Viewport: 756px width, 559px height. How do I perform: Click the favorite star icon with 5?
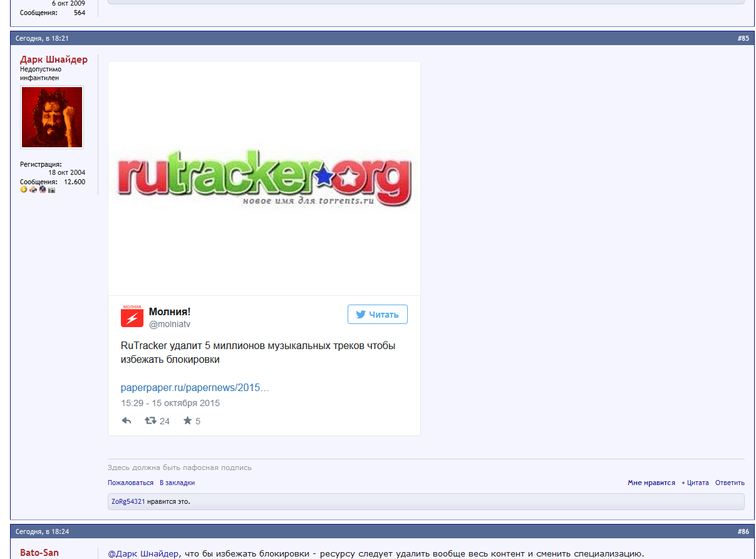187,421
